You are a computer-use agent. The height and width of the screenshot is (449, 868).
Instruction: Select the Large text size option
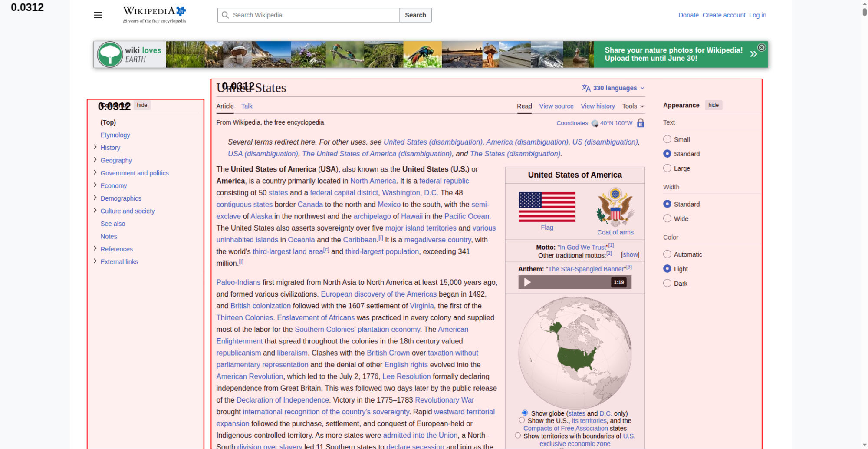click(x=667, y=168)
